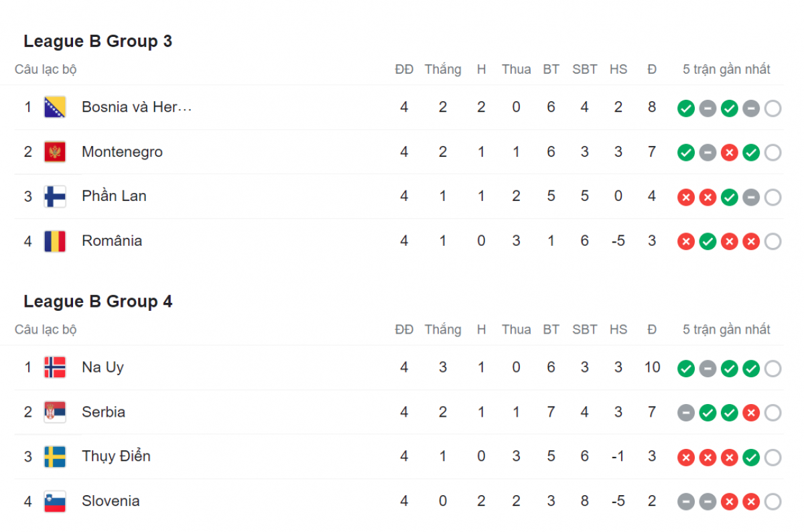Click the Bosnia and Herzegovina flag icon
This screenshot has width=804, height=532.
click(55, 107)
